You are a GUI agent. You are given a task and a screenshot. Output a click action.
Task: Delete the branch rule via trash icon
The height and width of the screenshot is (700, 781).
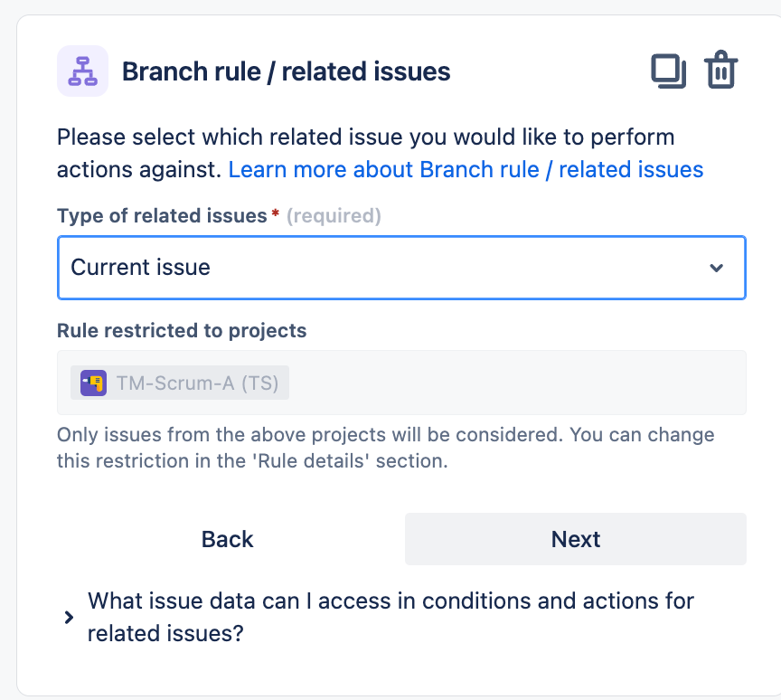pos(720,70)
